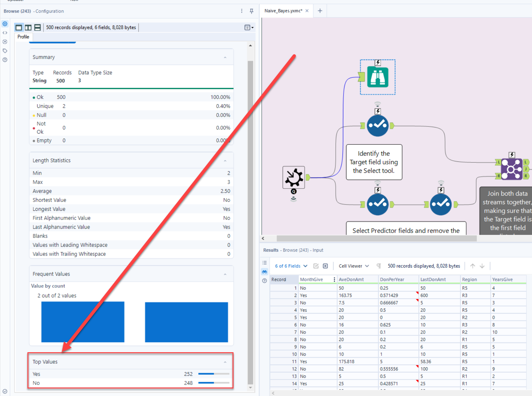Click the Select tool above the Identify annotation
Screen dimensions: 532x396
click(378, 125)
